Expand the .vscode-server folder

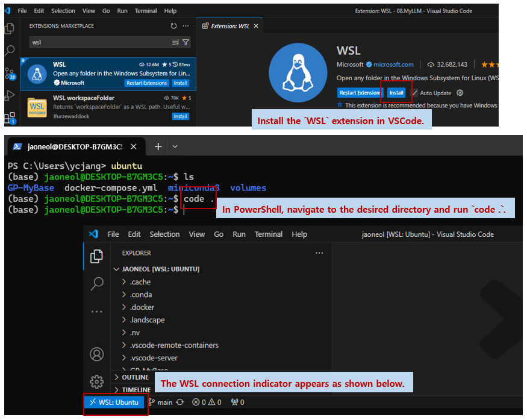149,358
